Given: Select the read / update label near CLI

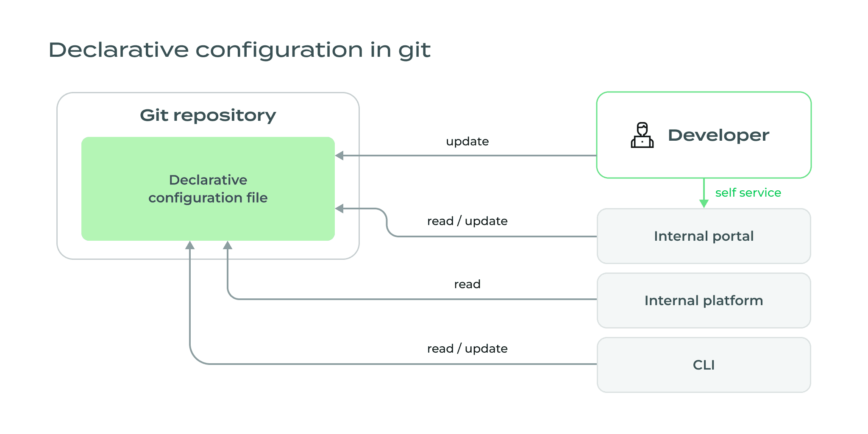Looking at the screenshot, I should coord(467,348).
